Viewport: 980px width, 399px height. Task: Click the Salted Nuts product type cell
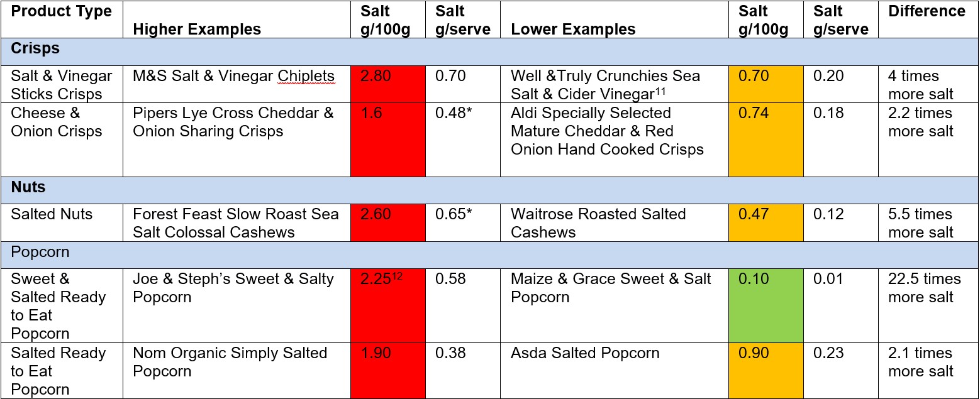tap(62, 222)
